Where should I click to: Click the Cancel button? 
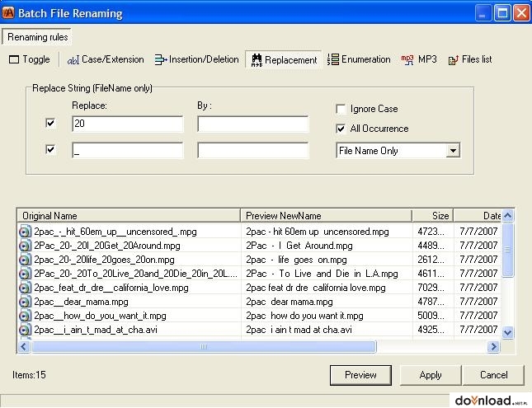point(494,375)
